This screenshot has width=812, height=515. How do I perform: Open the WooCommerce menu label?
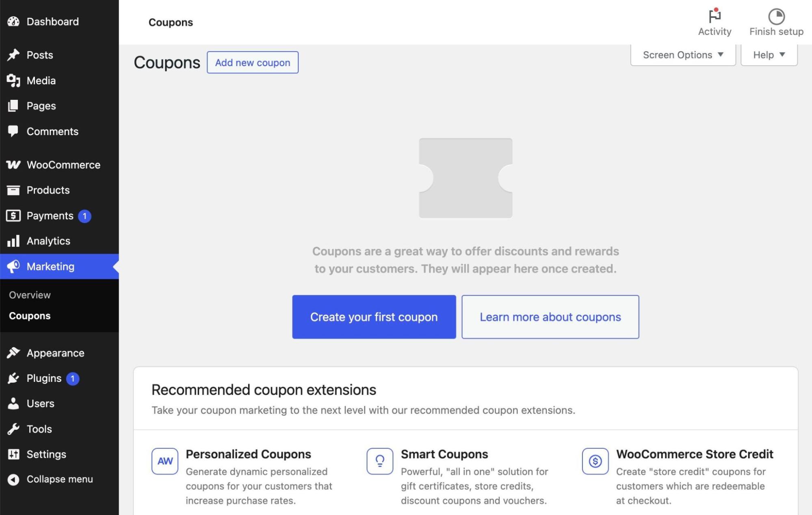(63, 165)
